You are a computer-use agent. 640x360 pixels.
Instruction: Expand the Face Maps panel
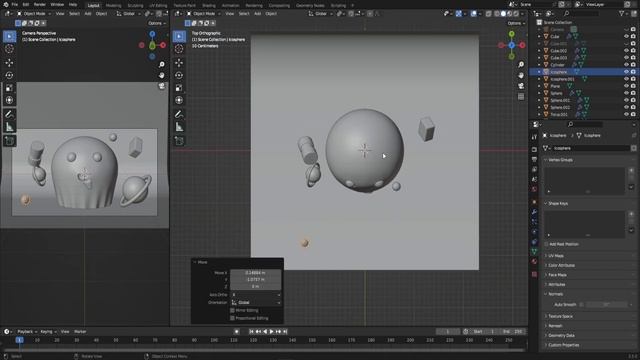(557, 275)
